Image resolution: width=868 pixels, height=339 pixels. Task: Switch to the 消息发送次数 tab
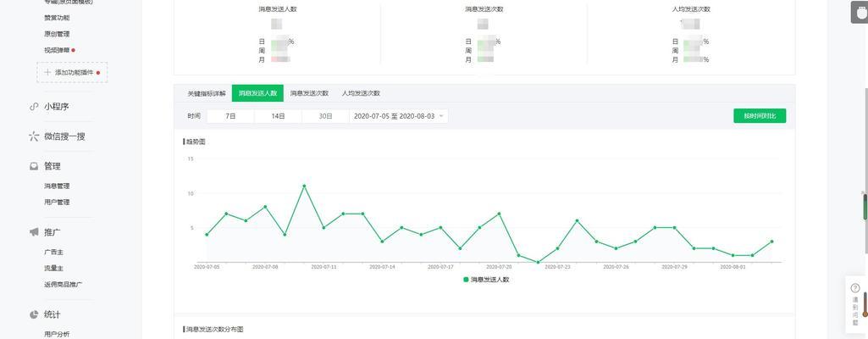point(309,93)
